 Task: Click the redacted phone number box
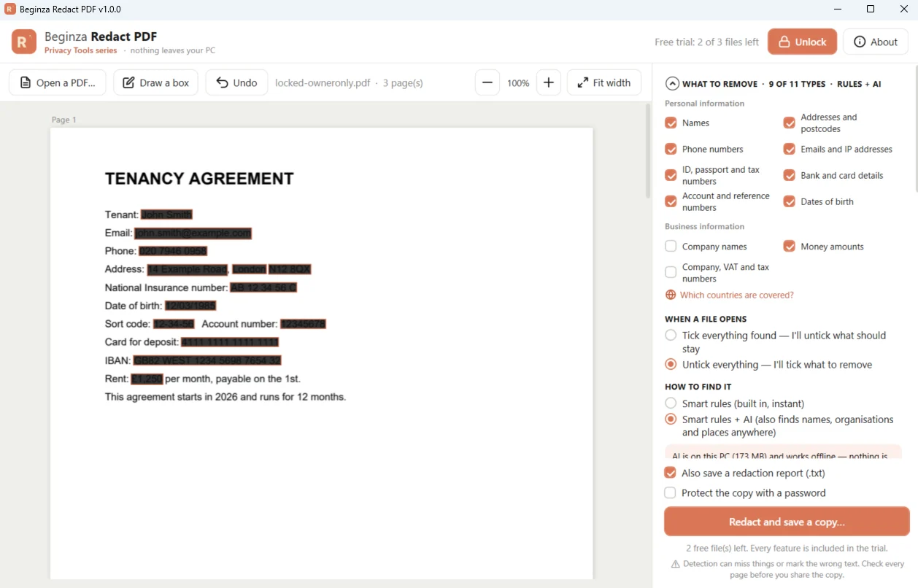(x=173, y=251)
